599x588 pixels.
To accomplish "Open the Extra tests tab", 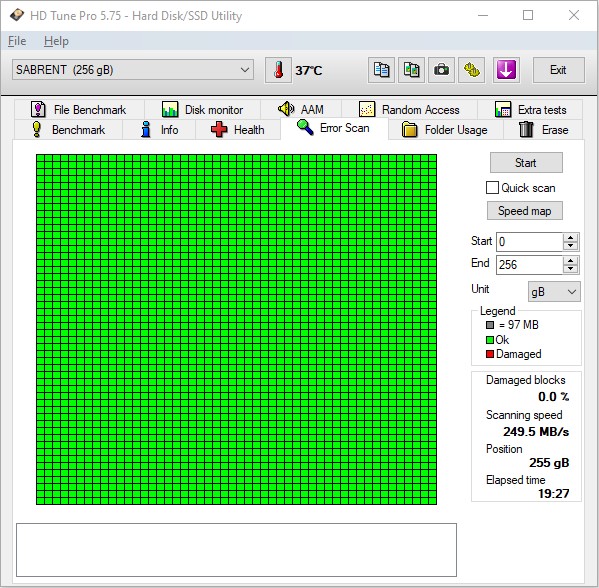I will 530,110.
